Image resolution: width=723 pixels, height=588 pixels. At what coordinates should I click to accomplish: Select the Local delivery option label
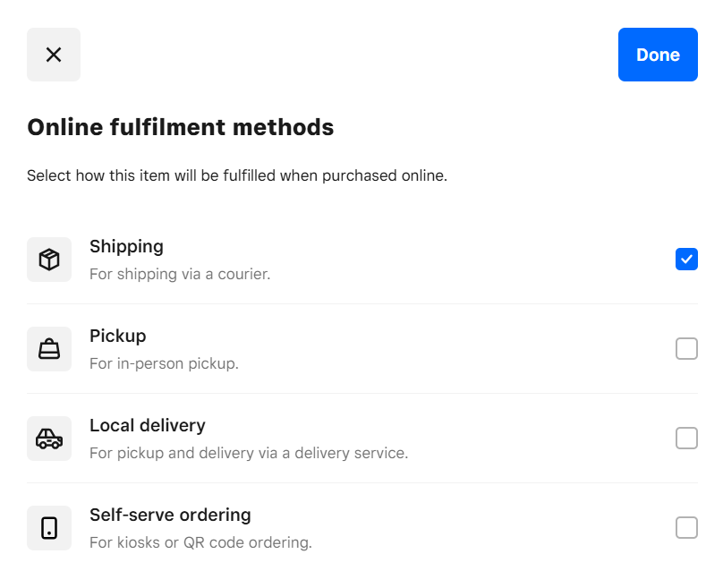pos(148,425)
